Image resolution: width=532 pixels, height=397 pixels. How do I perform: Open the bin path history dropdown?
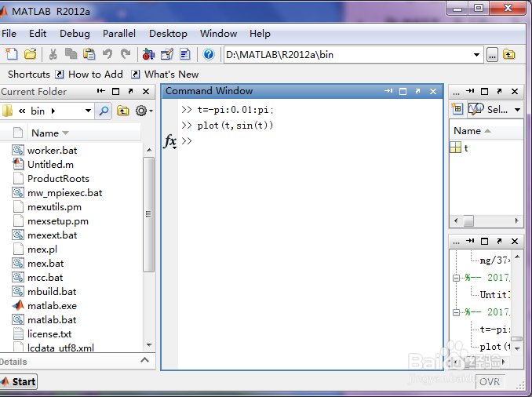coord(88,111)
